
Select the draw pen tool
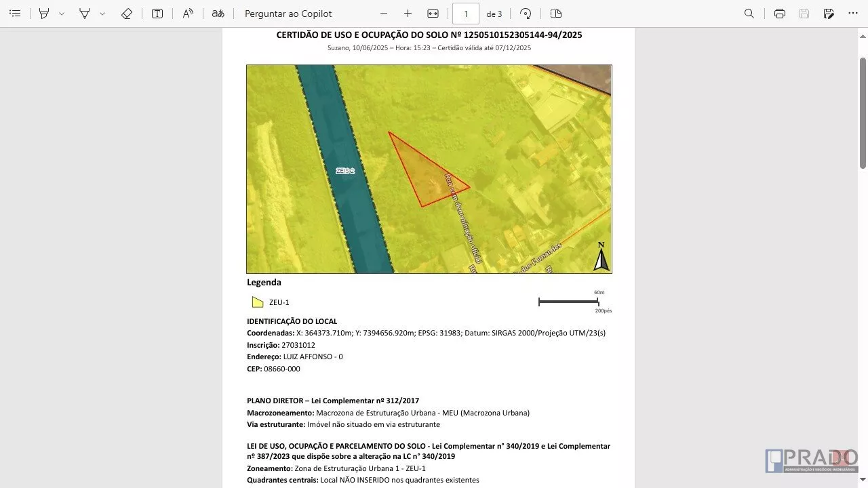[x=85, y=14]
